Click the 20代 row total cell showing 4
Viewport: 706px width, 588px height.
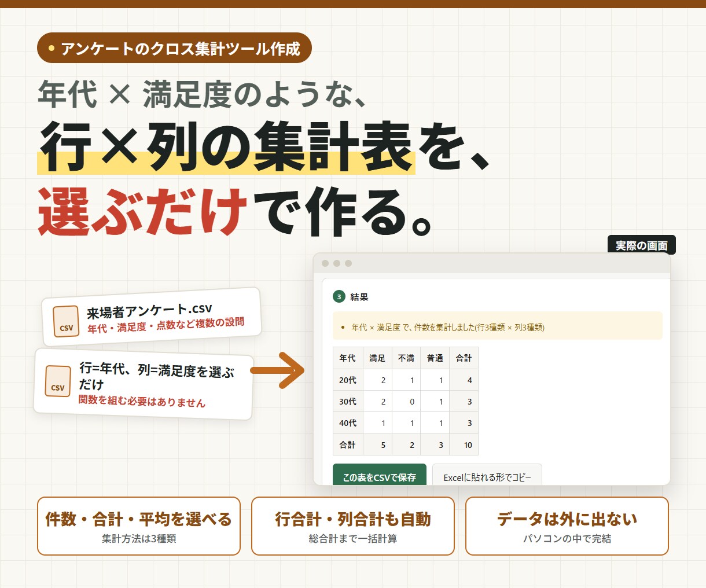pos(464,380)
